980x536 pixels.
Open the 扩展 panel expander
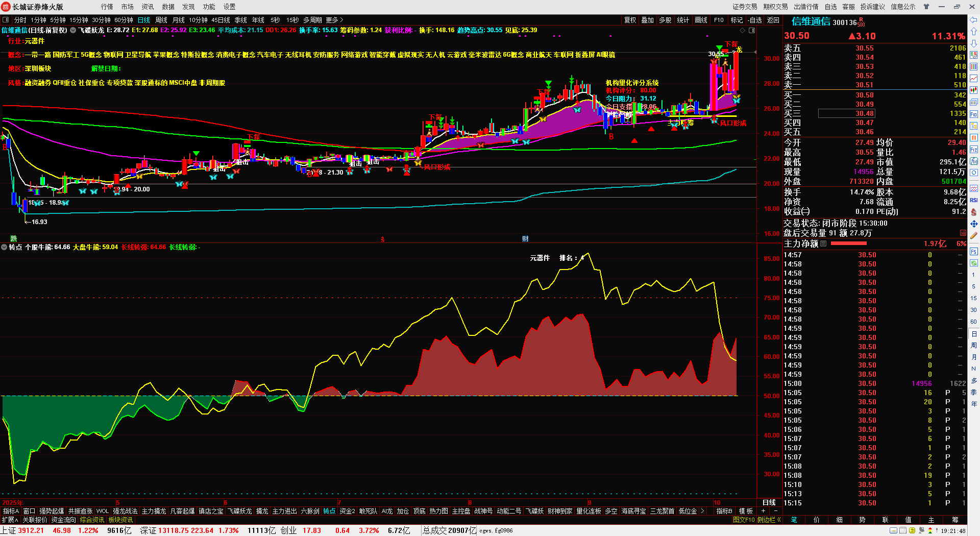(x=10, y=520)
